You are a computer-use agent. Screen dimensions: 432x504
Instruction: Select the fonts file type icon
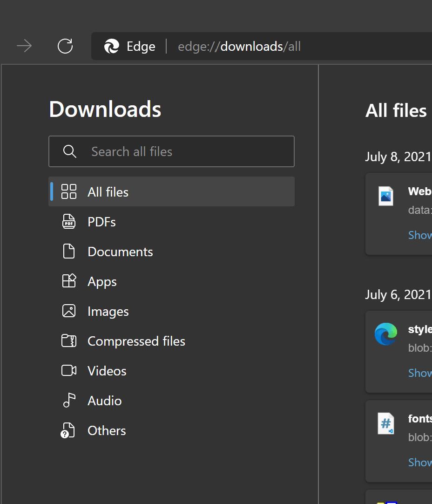click(x=385, y=423)
